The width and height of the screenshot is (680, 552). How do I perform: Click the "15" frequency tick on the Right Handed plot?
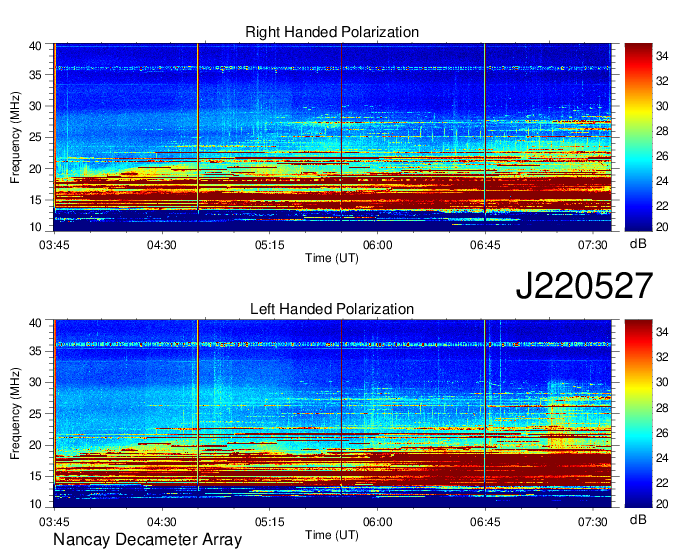(35, 200)
